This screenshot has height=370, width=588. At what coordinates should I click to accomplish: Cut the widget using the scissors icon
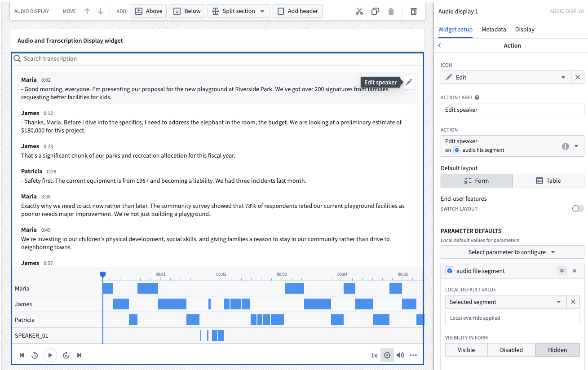pyautogui.click(x=359, y=11)
